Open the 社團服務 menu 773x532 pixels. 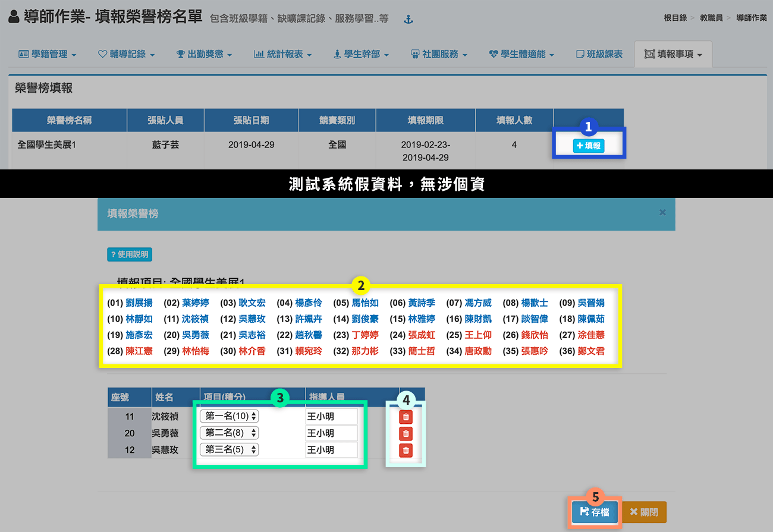(439, 54)
